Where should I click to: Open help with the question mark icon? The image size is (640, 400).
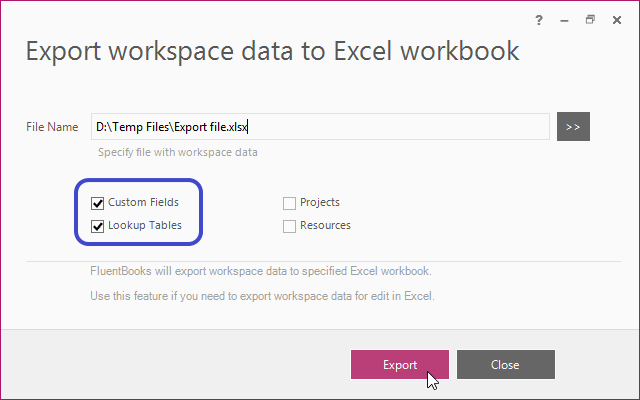click(x=539, y=20)
